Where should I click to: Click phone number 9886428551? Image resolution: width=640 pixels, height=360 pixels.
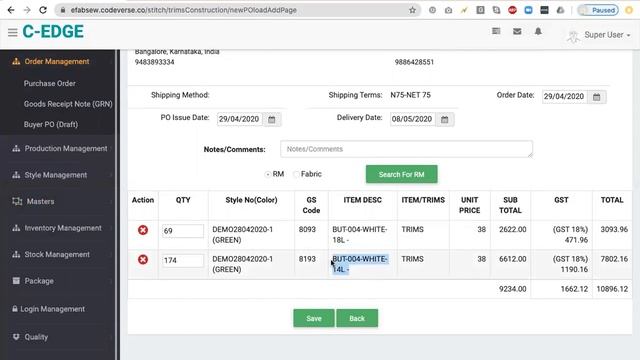click(x=414, y=62)
